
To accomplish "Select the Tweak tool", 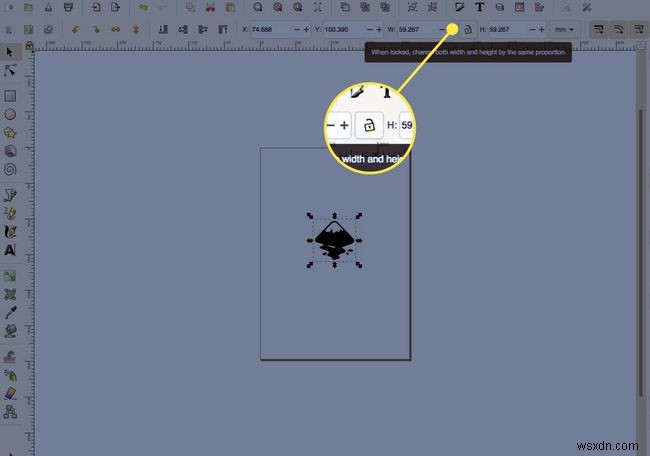I will [x=10, y=357].
